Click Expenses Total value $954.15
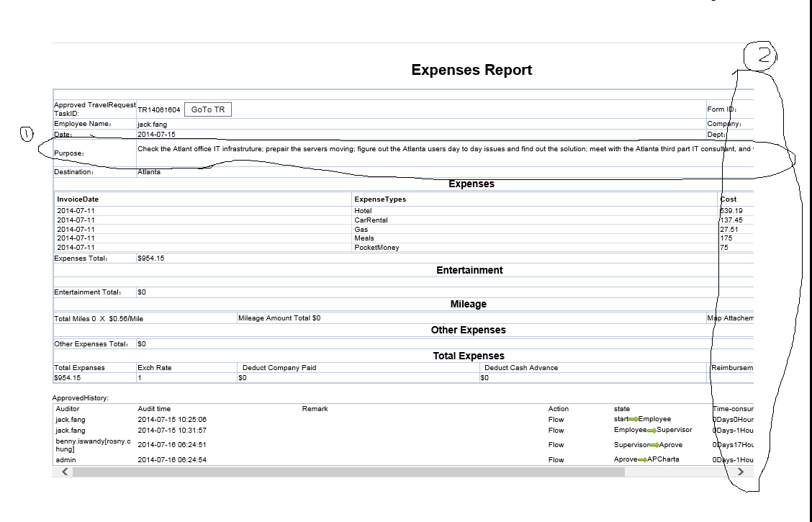The image size is (812, 522). pyautogui.click(x=150, y=258)
